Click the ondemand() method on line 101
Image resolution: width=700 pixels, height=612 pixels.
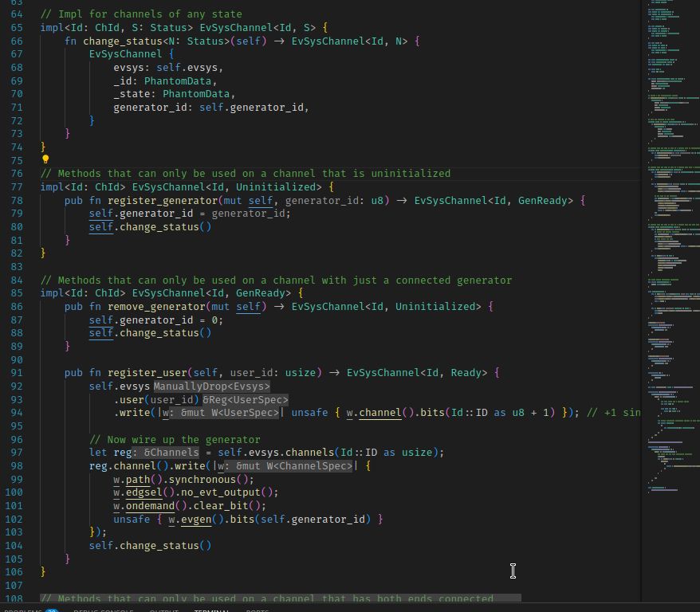point(150,506)
